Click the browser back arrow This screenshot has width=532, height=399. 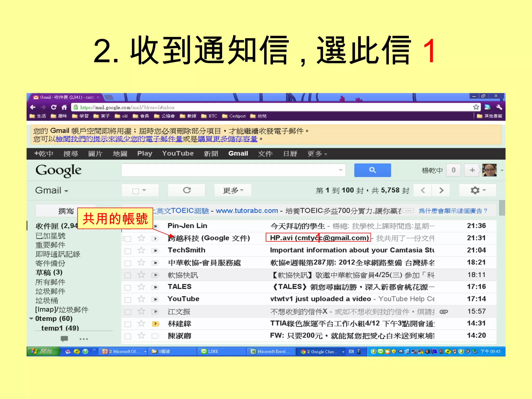pyautogui.click(x=33, y=107)
